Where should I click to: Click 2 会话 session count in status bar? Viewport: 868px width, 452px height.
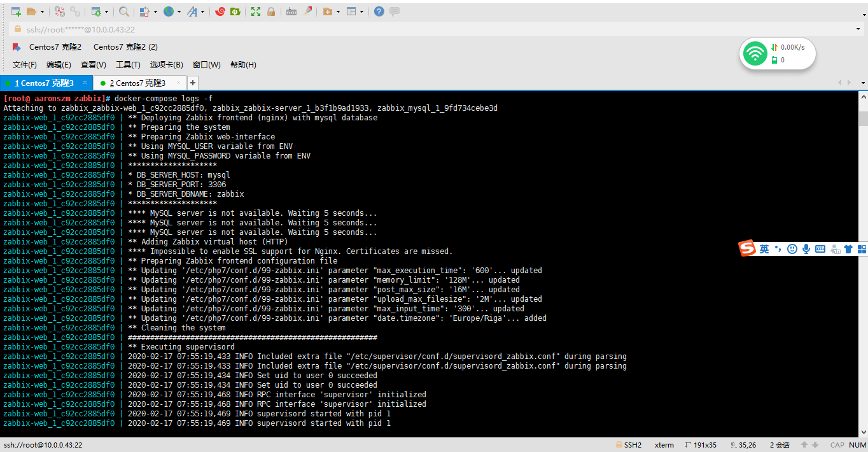[x=780, y=445]
